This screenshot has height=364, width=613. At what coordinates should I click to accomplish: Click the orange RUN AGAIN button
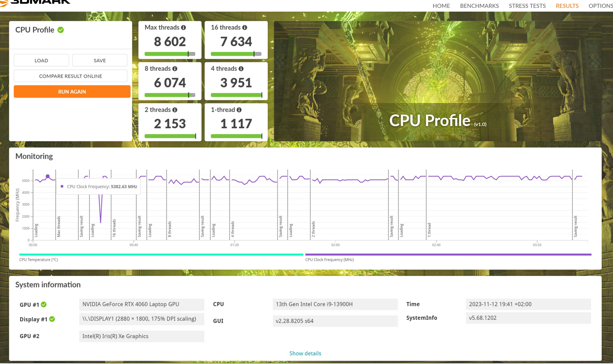coord(72,92)
